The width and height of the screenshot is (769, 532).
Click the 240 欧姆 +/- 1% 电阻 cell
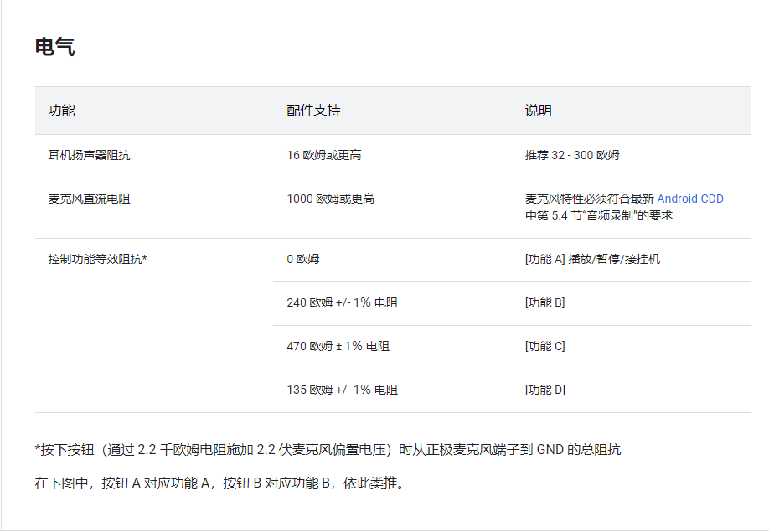342,302
